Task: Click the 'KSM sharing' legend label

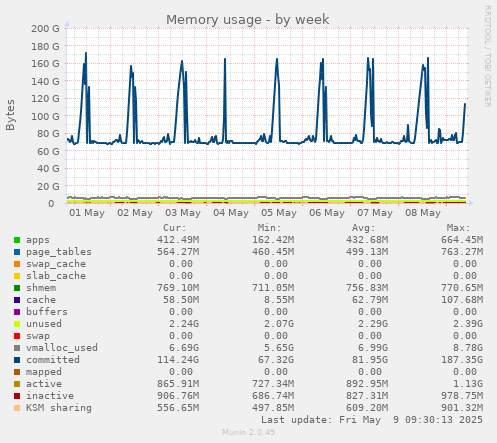Action: (59, 408)
